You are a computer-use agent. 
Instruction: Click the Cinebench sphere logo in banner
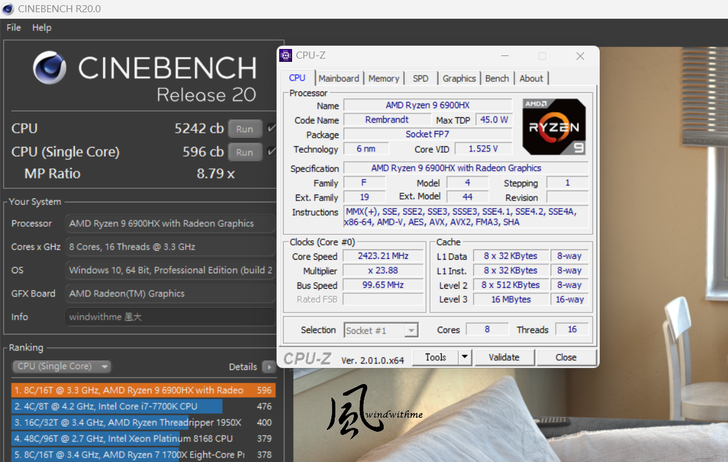[50, 68]
